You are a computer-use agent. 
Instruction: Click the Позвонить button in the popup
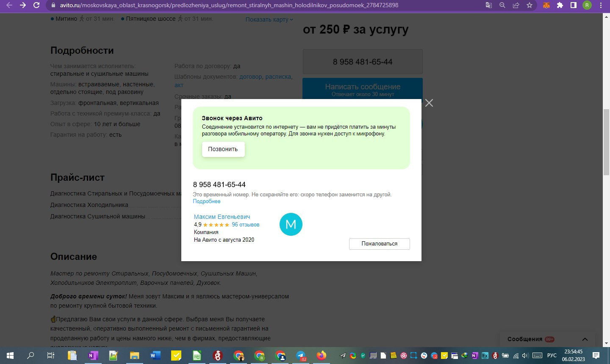pos(223,149)
